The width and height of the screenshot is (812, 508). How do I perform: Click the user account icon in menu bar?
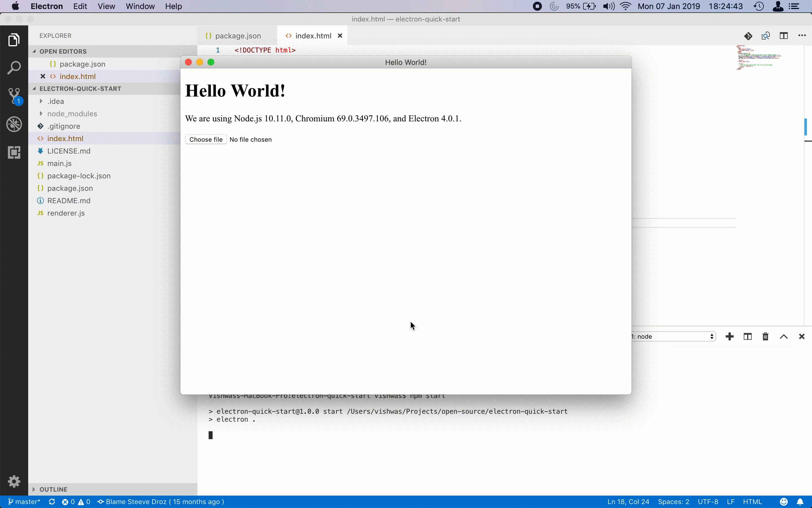tap(778, 6)
